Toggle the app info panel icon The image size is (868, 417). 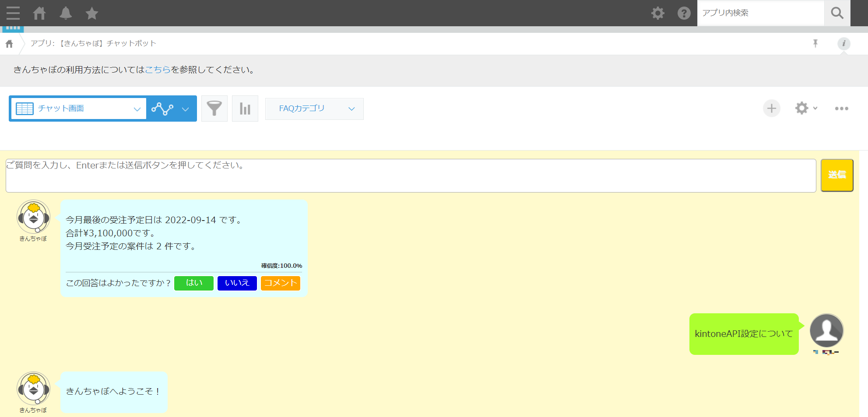pos(843,43)
